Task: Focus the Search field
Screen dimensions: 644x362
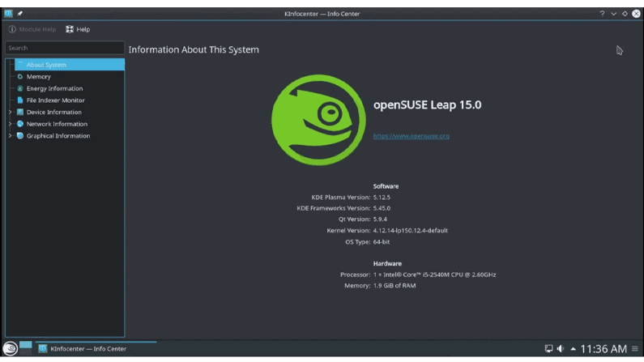Action: [65, 48]
